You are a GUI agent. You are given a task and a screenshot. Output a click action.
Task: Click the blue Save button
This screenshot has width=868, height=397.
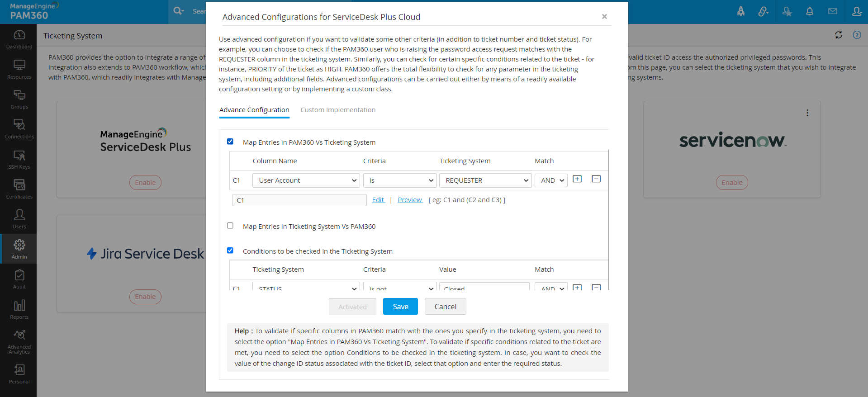point(400,307)
